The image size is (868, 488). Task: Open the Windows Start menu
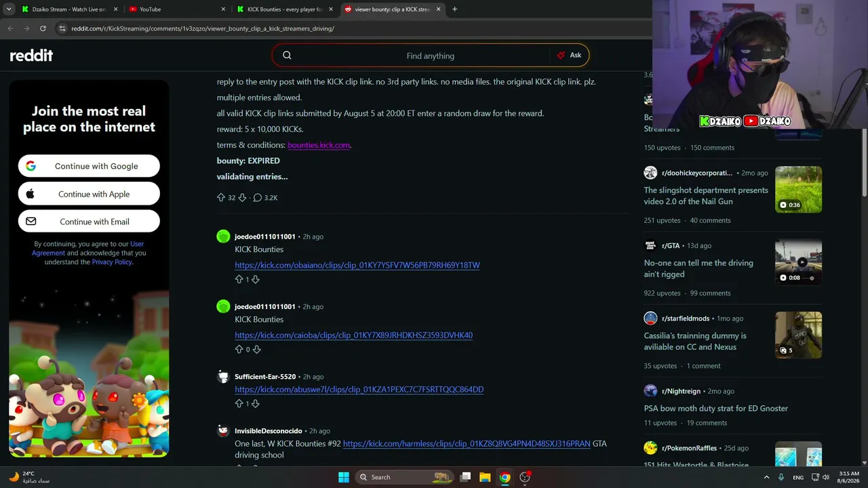pos(344,477)
